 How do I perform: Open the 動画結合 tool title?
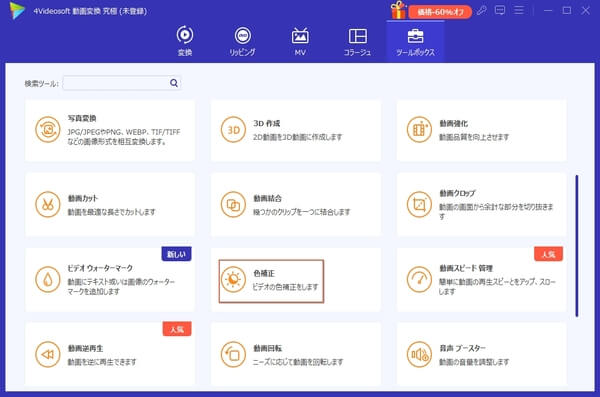tap(267, 198)
